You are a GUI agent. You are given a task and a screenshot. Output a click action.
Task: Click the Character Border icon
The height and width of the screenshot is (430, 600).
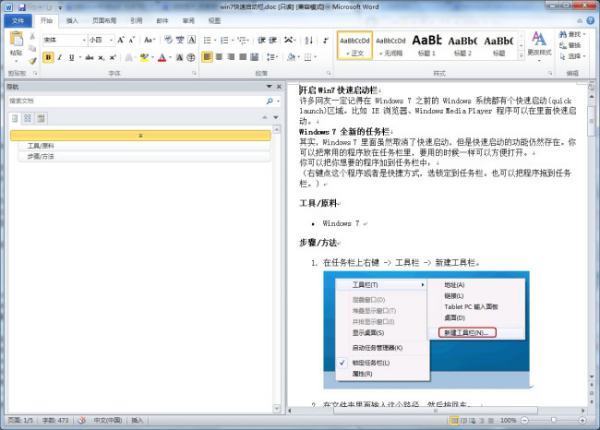pos(192,40)
